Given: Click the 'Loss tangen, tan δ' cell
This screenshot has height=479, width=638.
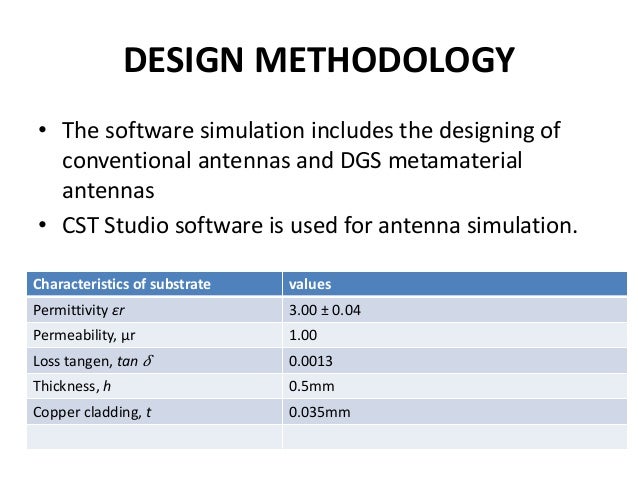Looking at the screenshot, I should [154, 361].
